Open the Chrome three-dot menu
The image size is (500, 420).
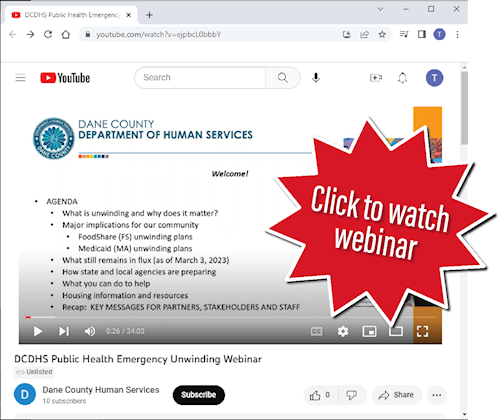[457, 34]
